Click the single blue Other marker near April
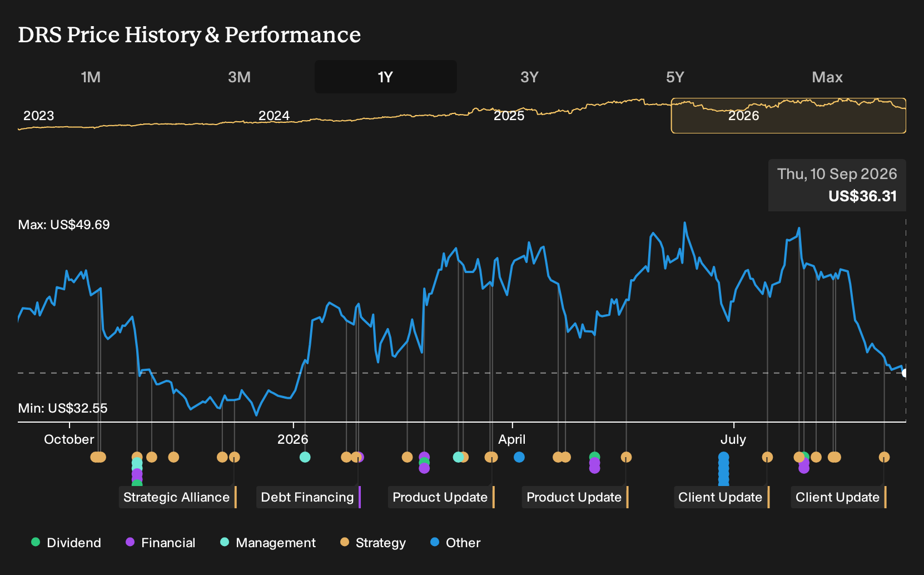This screenshot has height=575, width=924. (x=519, y=457)
